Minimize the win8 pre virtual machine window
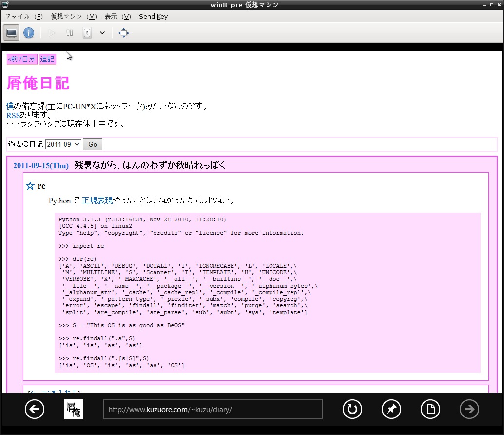Screen dimensions: 504x435 (485, 5)
